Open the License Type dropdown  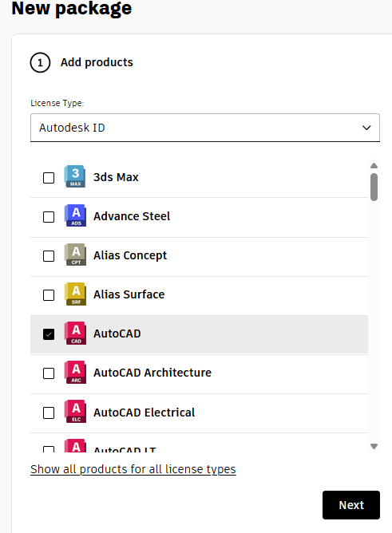click(x=205, y=128)
